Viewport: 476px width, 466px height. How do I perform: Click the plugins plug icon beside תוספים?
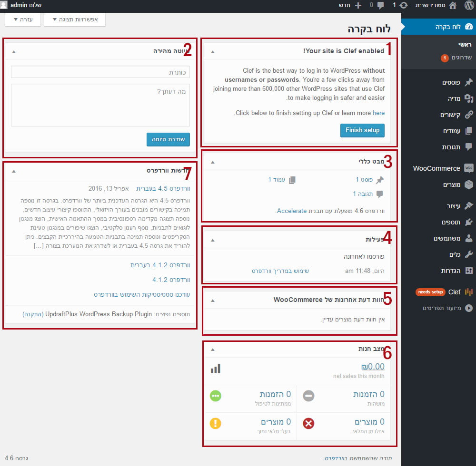pos(469,222)
